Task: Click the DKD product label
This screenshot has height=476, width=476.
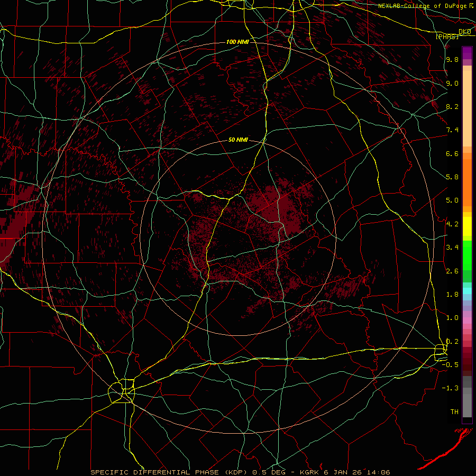Action: (x=464, y=31)
